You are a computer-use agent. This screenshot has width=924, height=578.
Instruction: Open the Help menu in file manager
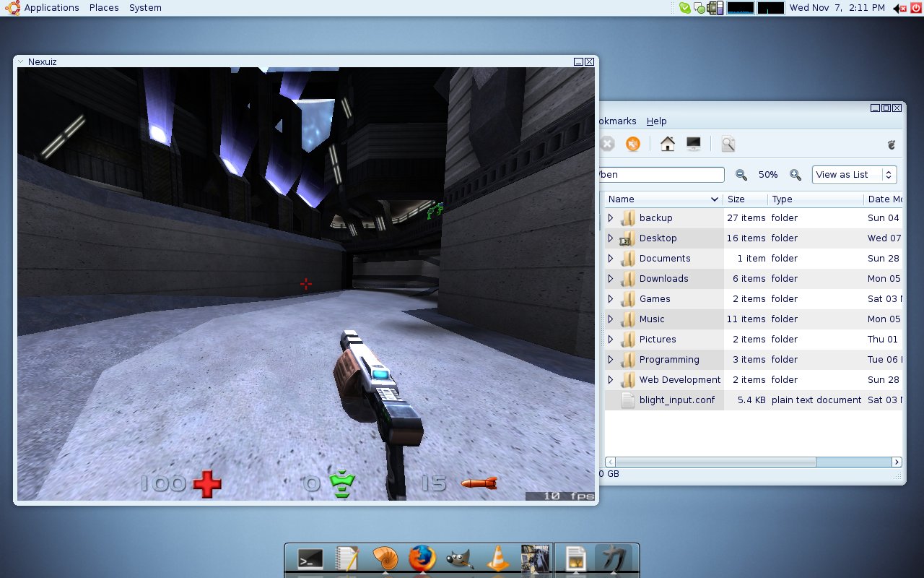[656, 121]
